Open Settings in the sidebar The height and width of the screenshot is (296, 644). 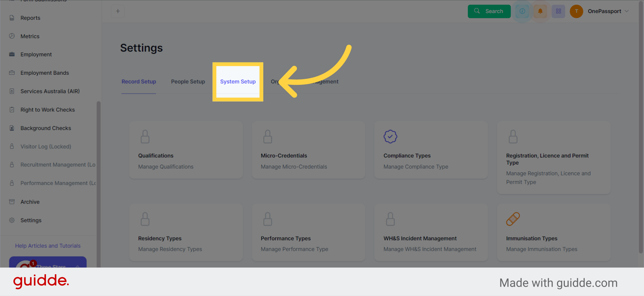coord(31,220)
